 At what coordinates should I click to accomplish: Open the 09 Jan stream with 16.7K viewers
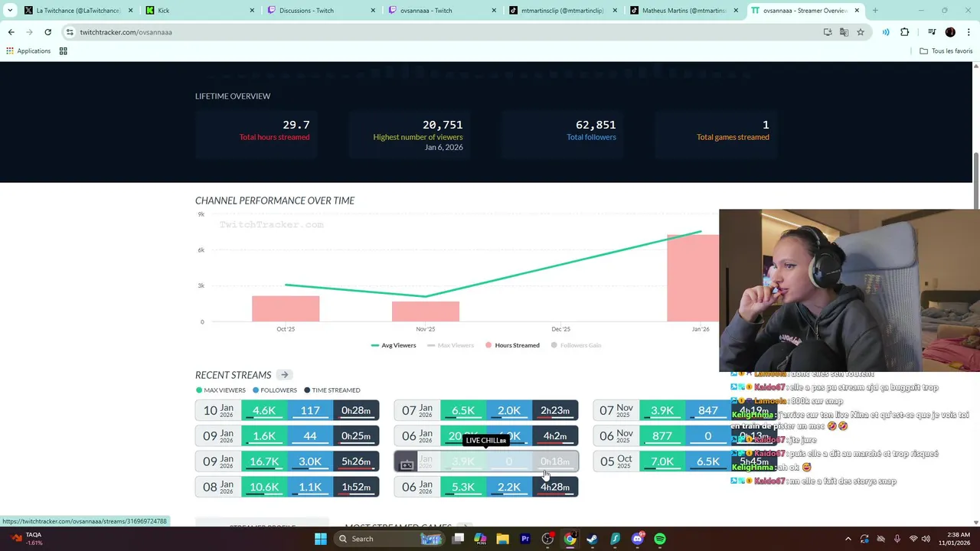click(287, 461)
